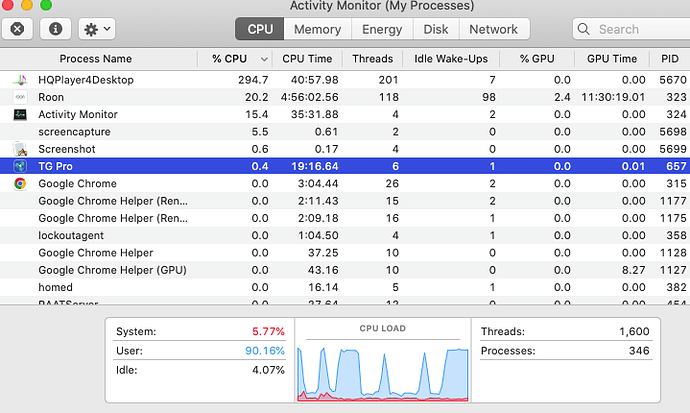The width and height of the screenshot is (690, 413).
Task: Select the HQPlayer4Desktop process name
Action: [x=86, y=80]
